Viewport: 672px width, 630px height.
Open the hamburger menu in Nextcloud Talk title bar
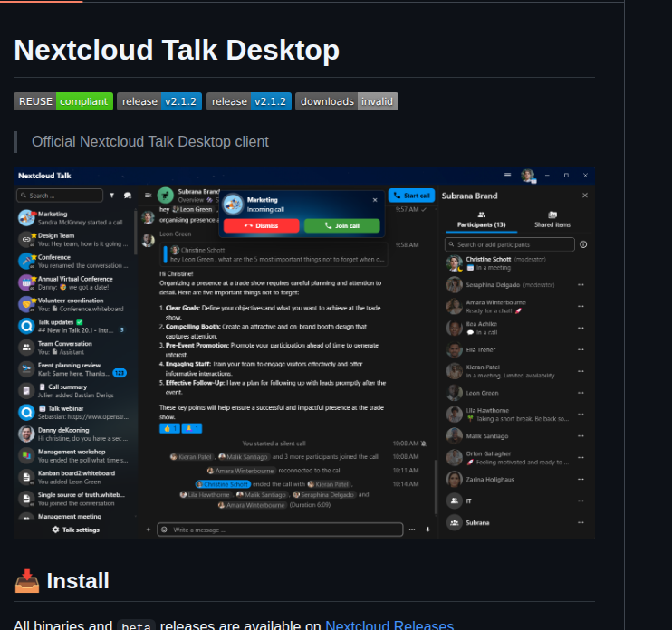[x=507, y=176]
